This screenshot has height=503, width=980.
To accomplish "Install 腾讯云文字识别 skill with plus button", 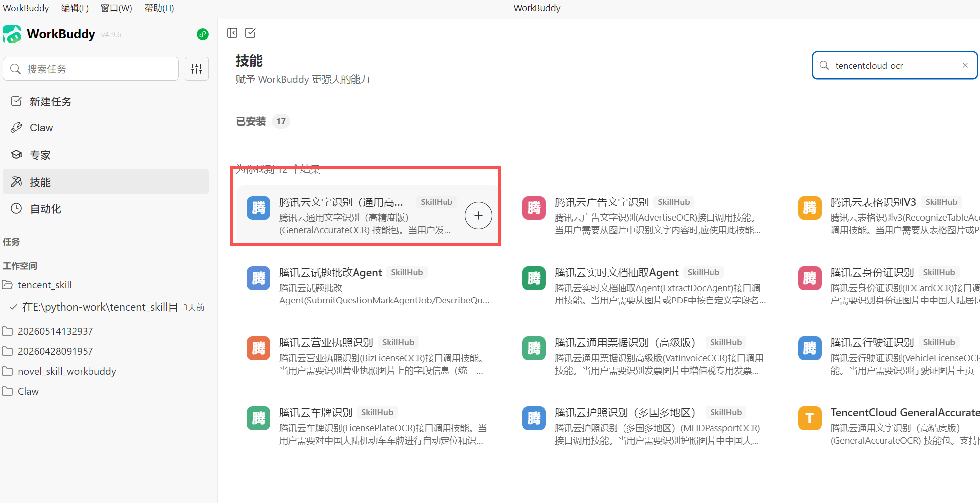I will (x=478, y=215).
